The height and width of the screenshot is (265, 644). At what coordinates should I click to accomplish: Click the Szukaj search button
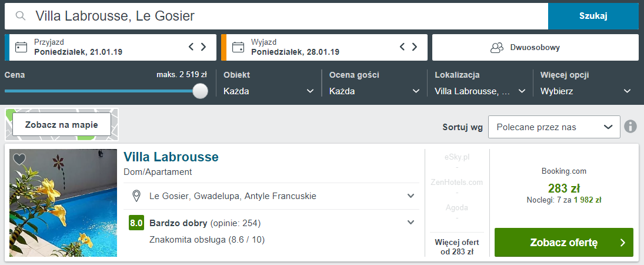593,16
